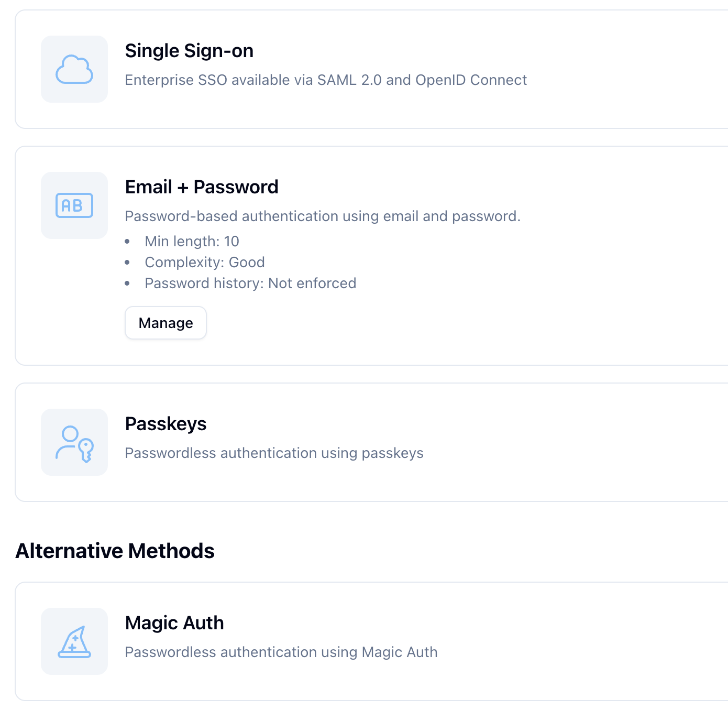Open the Passkeys authentication card
The height and width of the screenshot is (721, 728).
(367, 442)
